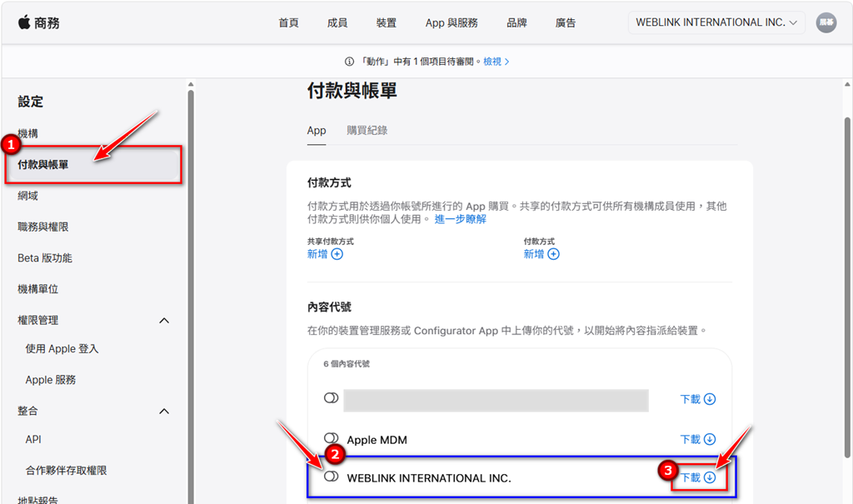Open the user account avatar
Image resolution: width=853 pixels, height=504 pixels.
pos(826,22)
